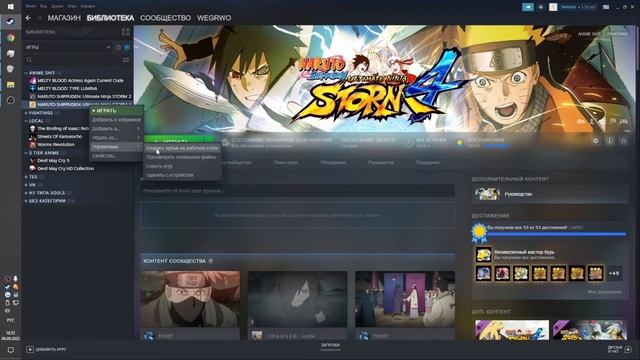Click the +45 more achievements tile

(613, 273)
